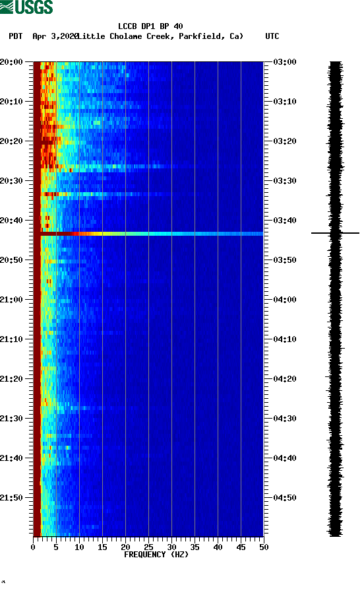Click the 21:00 PDT time label
This screenshot has width=364, height=589.
(12, 300)
